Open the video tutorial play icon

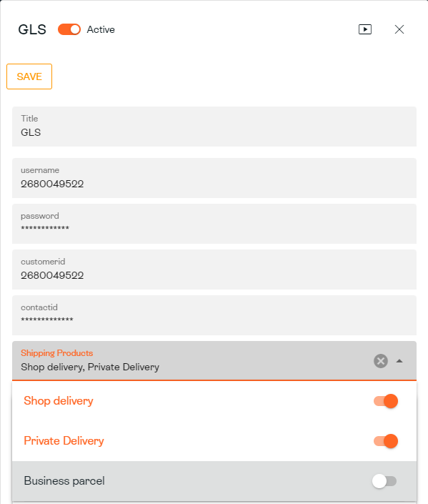pyautogui.click(x=365, y=29)
